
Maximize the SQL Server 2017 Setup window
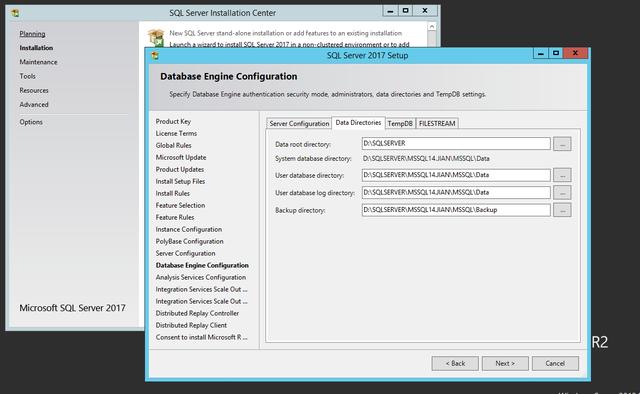click(556, 53)
